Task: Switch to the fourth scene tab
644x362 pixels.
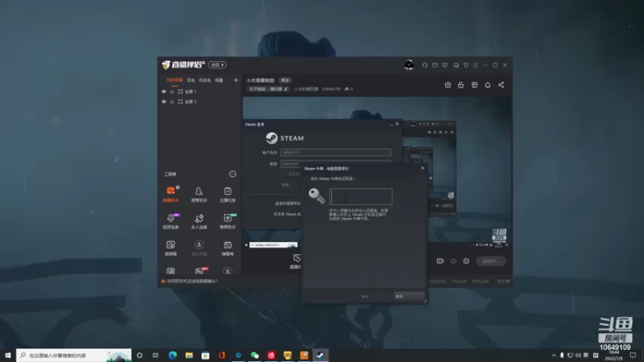Action: click(219, 80)
